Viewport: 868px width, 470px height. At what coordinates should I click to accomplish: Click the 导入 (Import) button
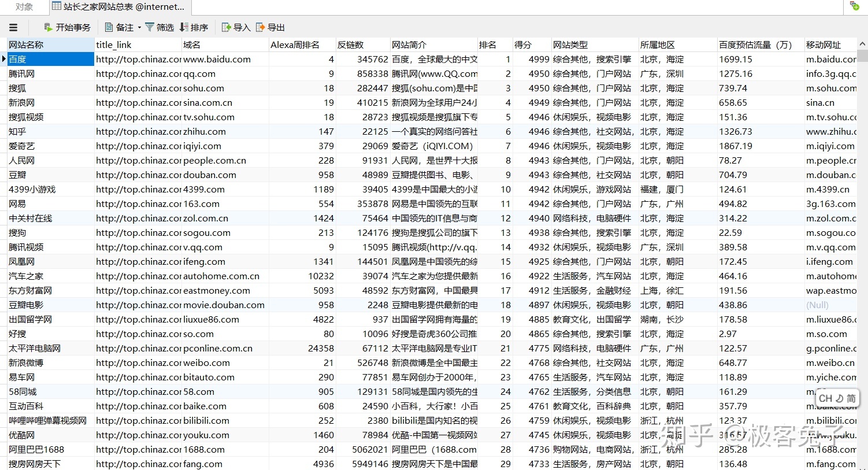pyautogui.click(x=236, y=27)
